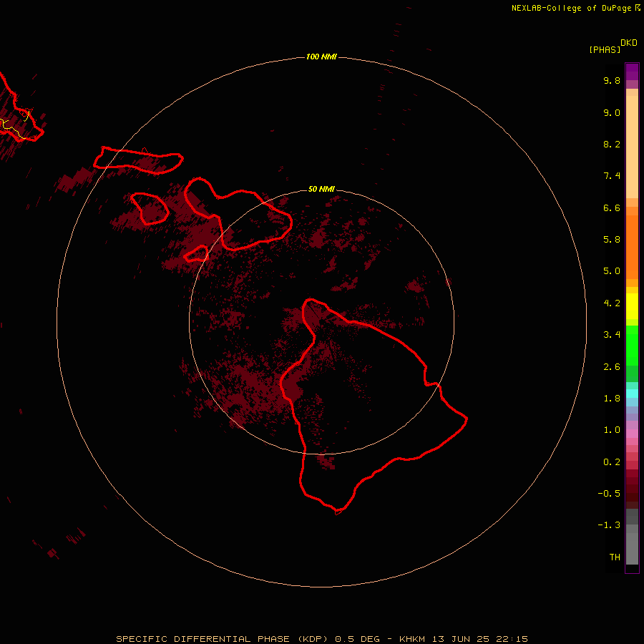Click the 8.2 value on the color scale
Screen dimensions: 644x644
click(x=612, y=144)
